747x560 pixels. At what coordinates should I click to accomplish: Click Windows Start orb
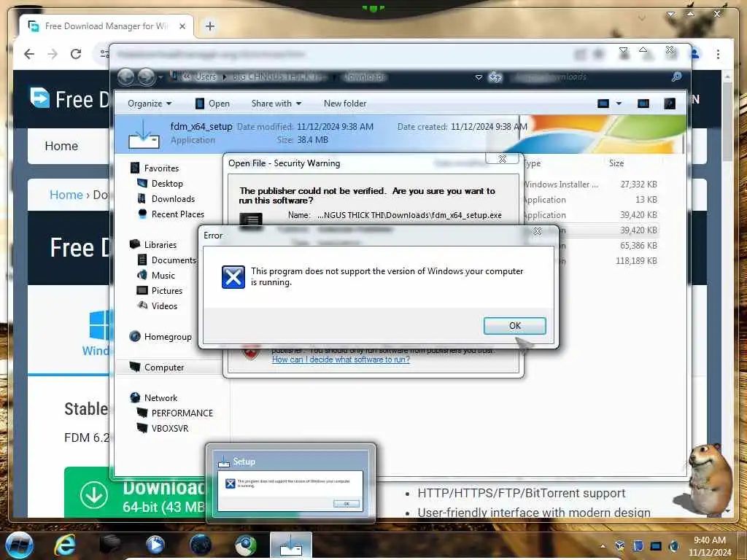pos(20,545)
